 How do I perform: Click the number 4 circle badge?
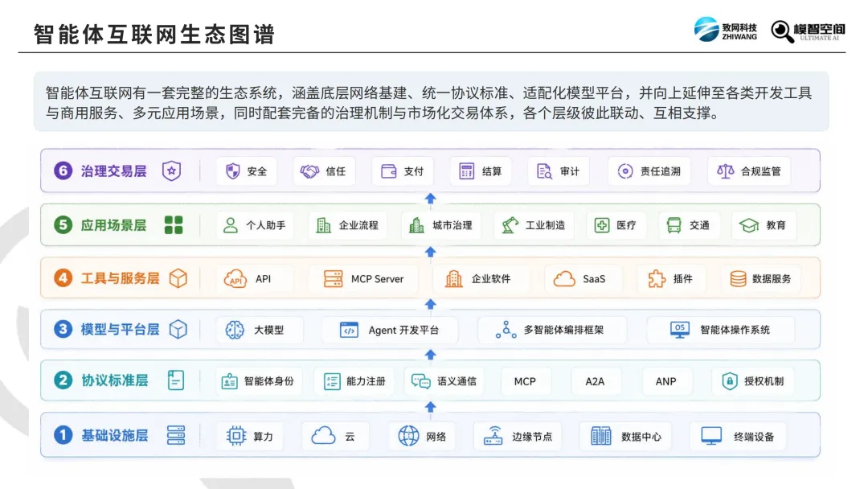(x=63, y=277)
